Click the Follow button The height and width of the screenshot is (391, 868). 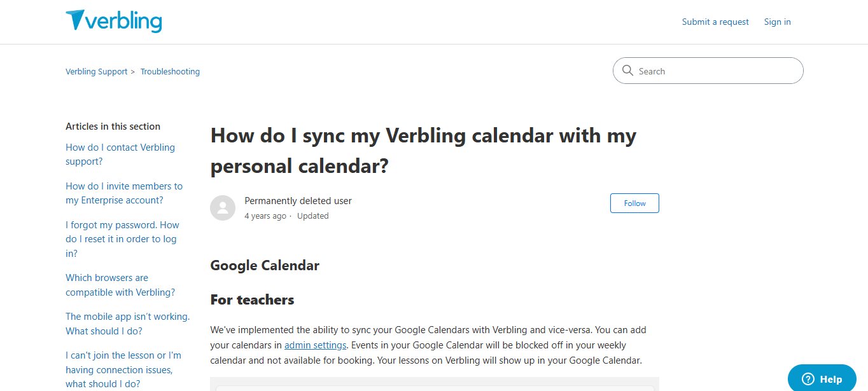pyautogui.click(x=634, y=203)
